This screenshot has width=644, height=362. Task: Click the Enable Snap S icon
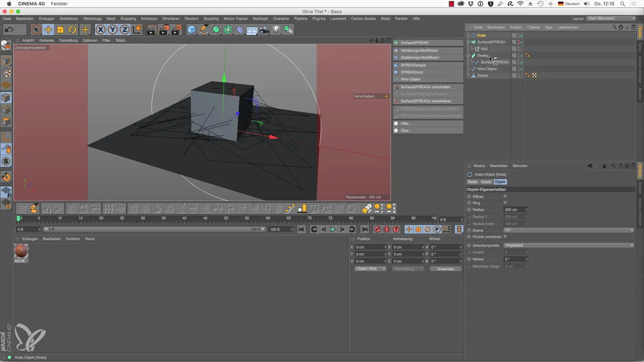point(6,162)
